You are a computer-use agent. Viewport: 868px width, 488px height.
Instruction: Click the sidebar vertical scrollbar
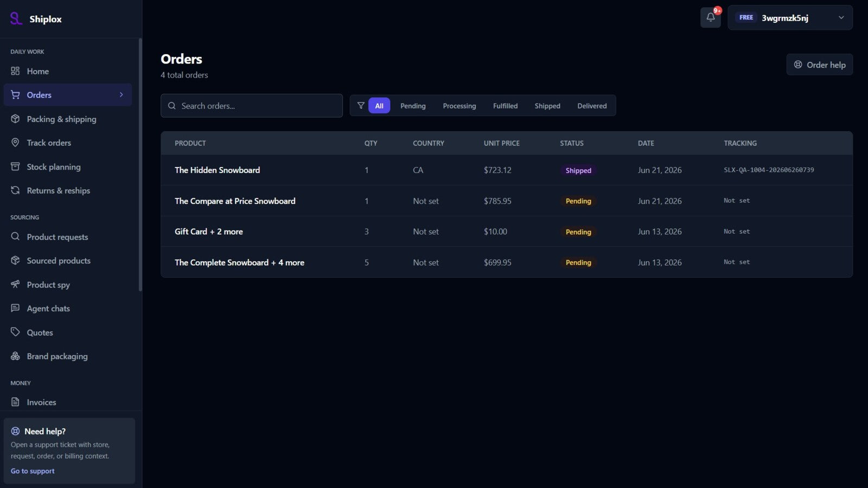tap(141, 165)
